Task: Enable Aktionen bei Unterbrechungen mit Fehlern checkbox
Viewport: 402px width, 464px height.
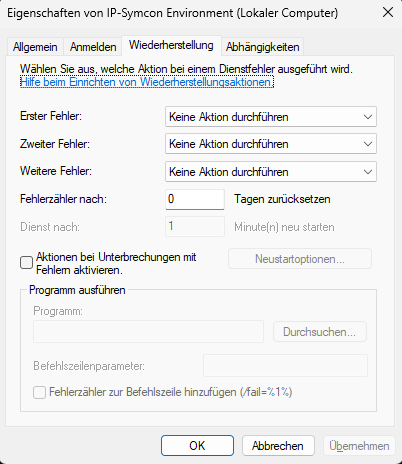Action: (x=26, y=263)
